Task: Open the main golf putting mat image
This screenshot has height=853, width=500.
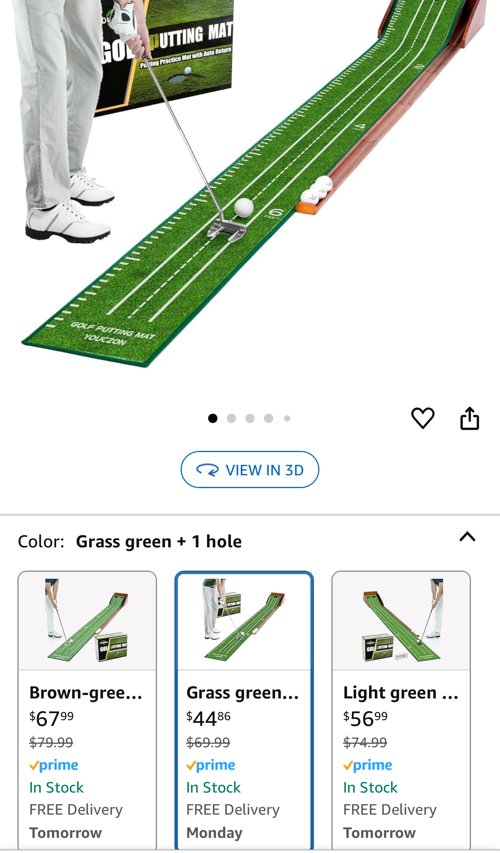Action: 250,183
